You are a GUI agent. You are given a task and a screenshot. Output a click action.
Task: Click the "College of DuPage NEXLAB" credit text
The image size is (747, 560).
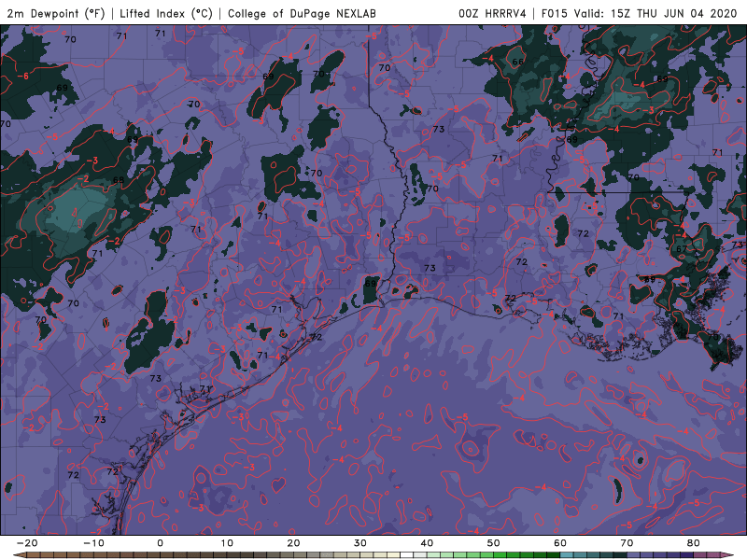click(x=302, y=13)
